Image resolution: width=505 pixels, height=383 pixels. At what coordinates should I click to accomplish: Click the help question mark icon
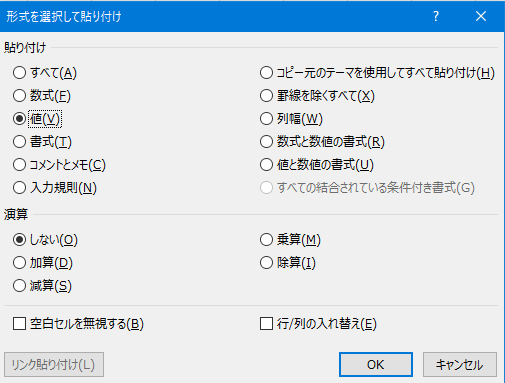click(x=436, y=16)
